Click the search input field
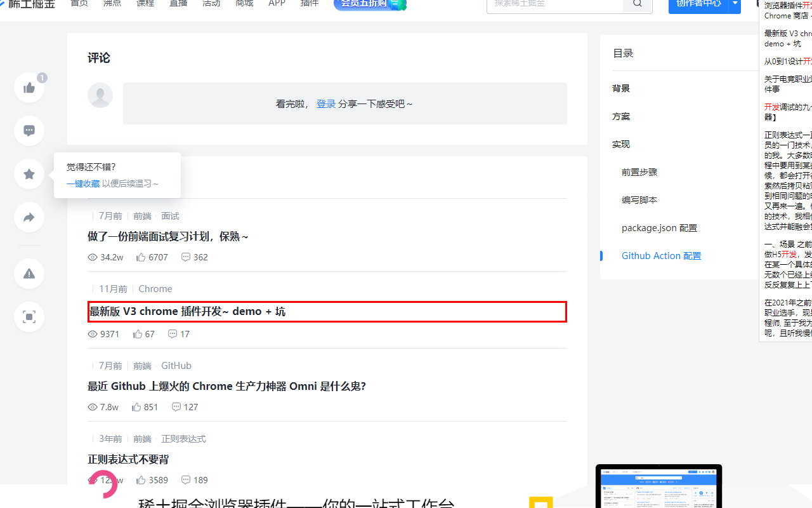This screenshot has width=812, height=508. coord(555,4)
